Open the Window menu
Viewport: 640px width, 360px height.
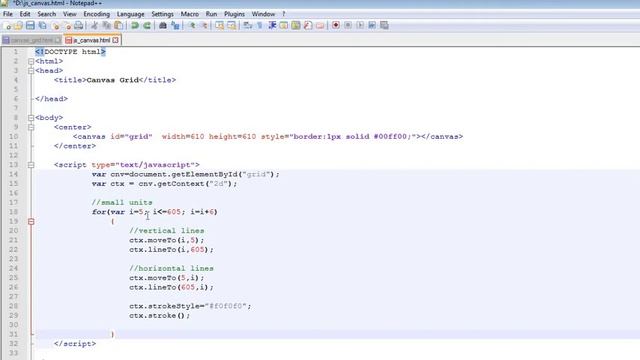[263, 14]
